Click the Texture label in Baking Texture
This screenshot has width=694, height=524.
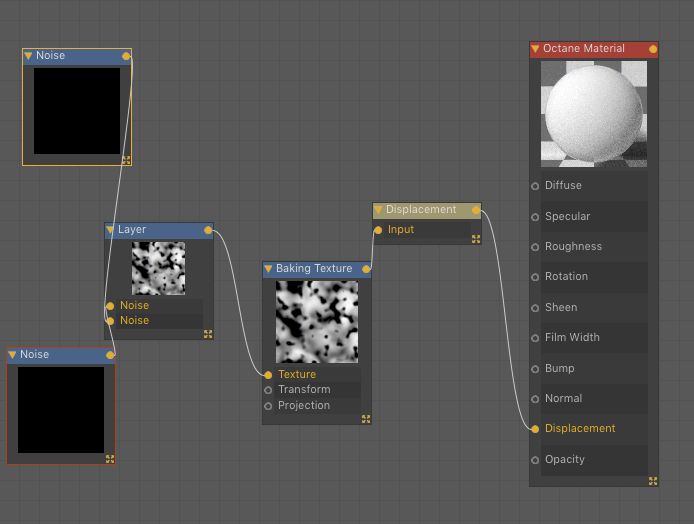(x=297, y=375)
